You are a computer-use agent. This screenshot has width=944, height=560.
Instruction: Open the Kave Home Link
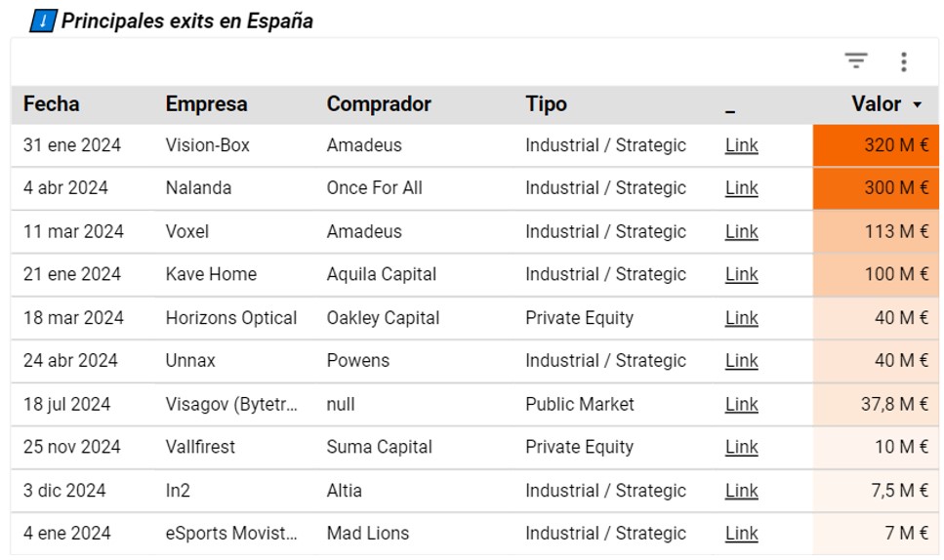pos(741,274)
